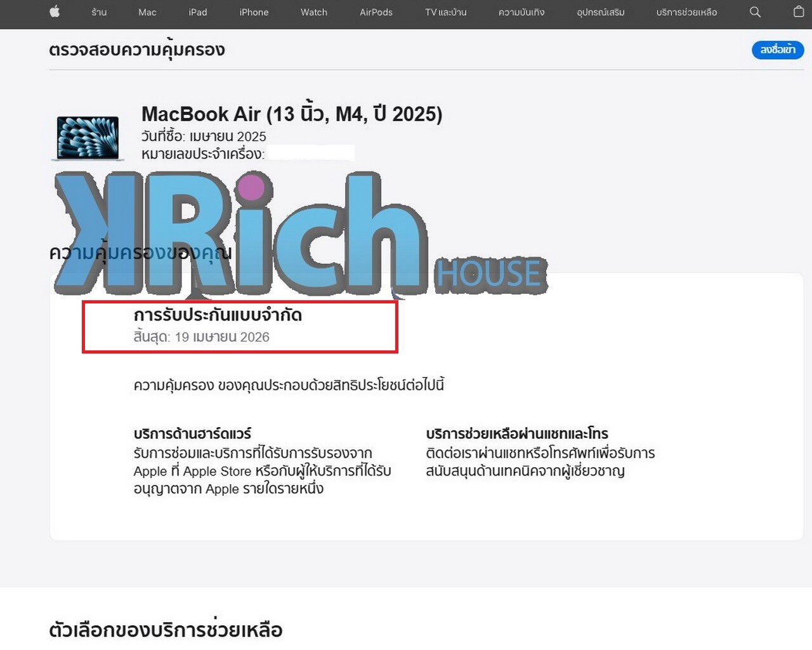Click the ลงชื่อเข้า sign-in button

(x=778, y=50)
